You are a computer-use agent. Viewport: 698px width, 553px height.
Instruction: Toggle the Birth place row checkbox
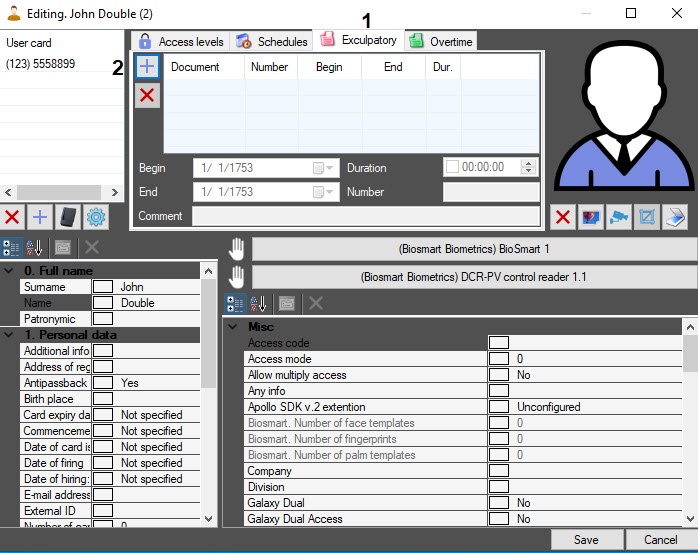103,399
